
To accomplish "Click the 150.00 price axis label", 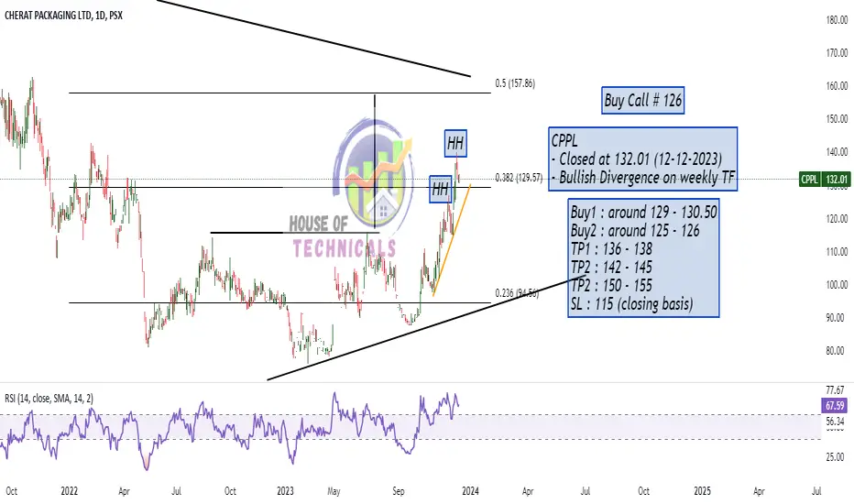I will (837, 119).
